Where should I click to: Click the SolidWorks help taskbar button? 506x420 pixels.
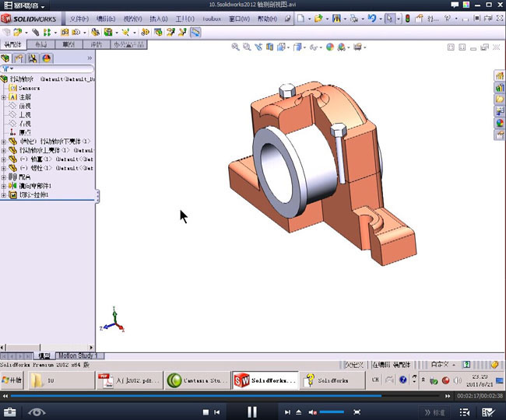(332, 380)
